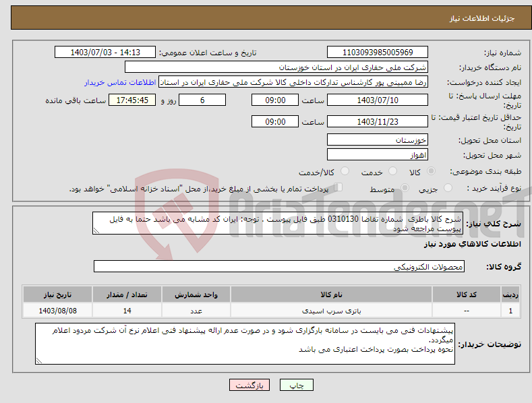The height and width of the screenshot is (403, 532).
Task: Click the requester field رضا ممبینی پور
Action: pyautogui.click(x=293, y=82)
